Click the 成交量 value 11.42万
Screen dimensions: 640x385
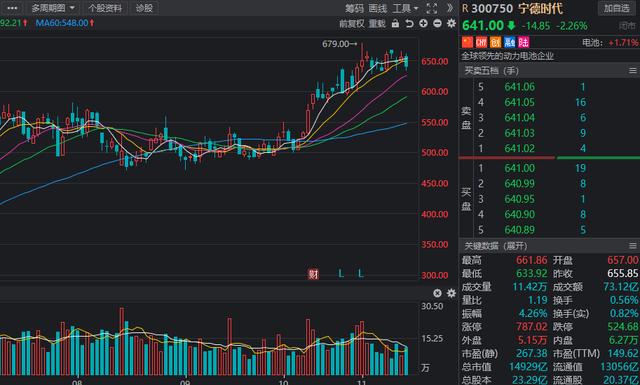coord(530,287)
